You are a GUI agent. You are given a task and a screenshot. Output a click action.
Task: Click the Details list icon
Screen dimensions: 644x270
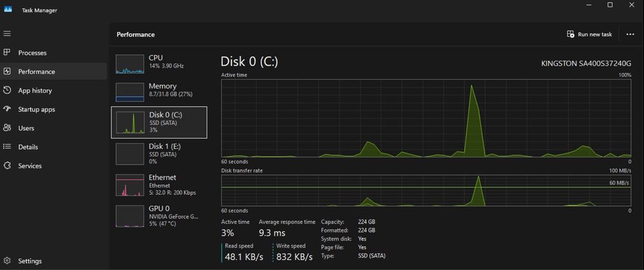coord(6,147)
